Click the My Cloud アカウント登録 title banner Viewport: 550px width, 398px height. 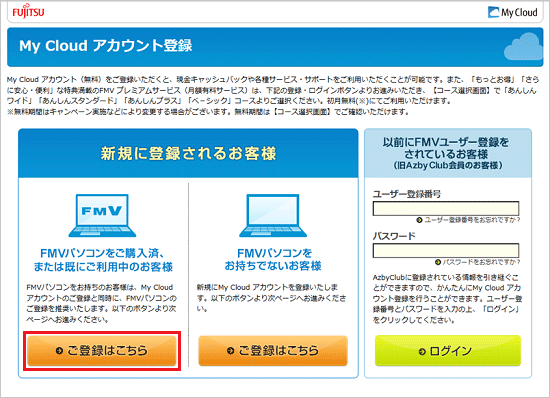(x=275, y=47)
